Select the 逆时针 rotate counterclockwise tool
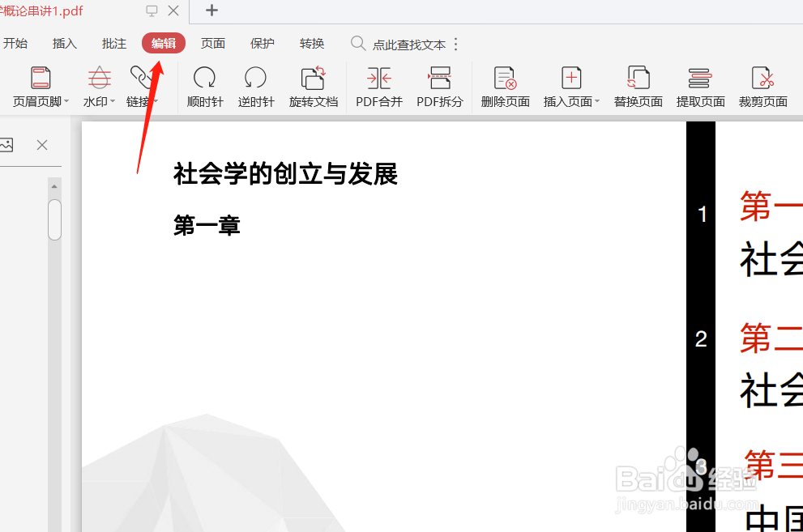 pos(256,85)
